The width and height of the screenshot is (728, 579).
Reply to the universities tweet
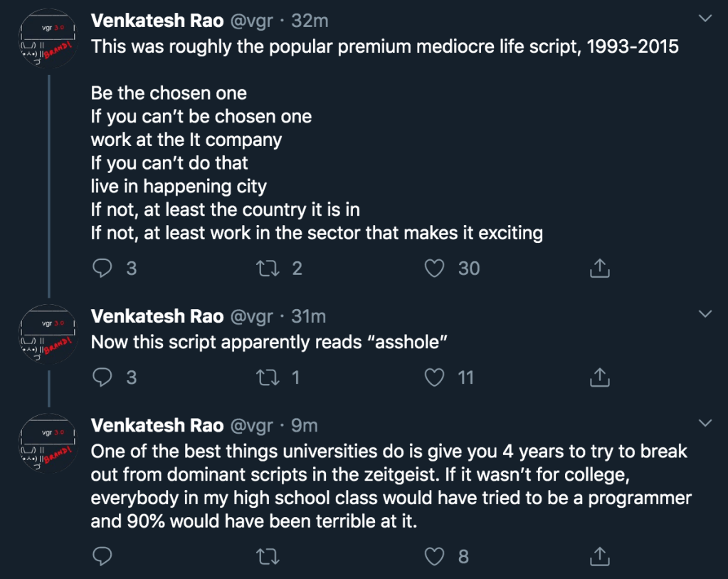tap(103, 556)
